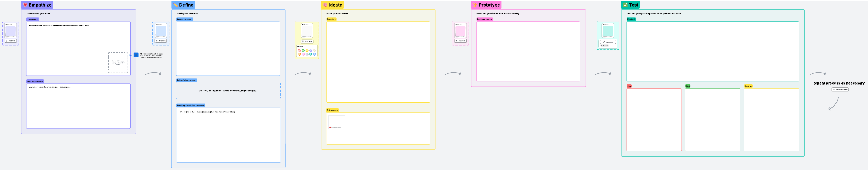
Task: Select the User research section label
Action: [x=33, y=19]
